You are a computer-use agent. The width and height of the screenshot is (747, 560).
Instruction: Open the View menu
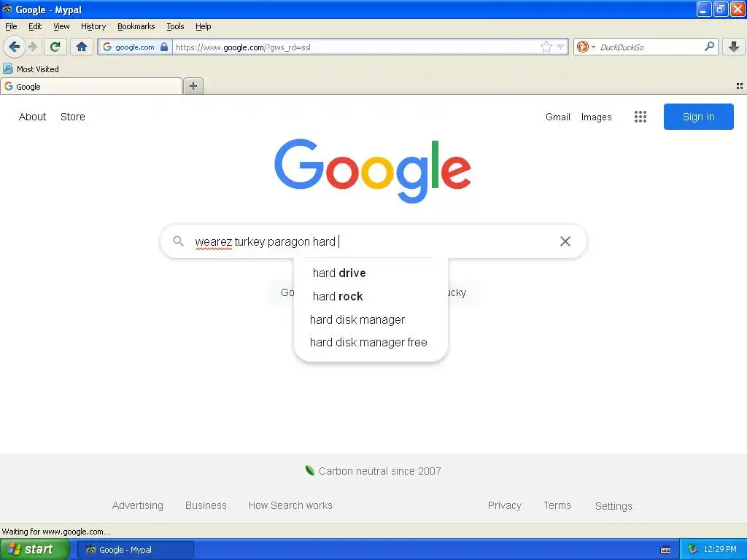click(61, 26)
